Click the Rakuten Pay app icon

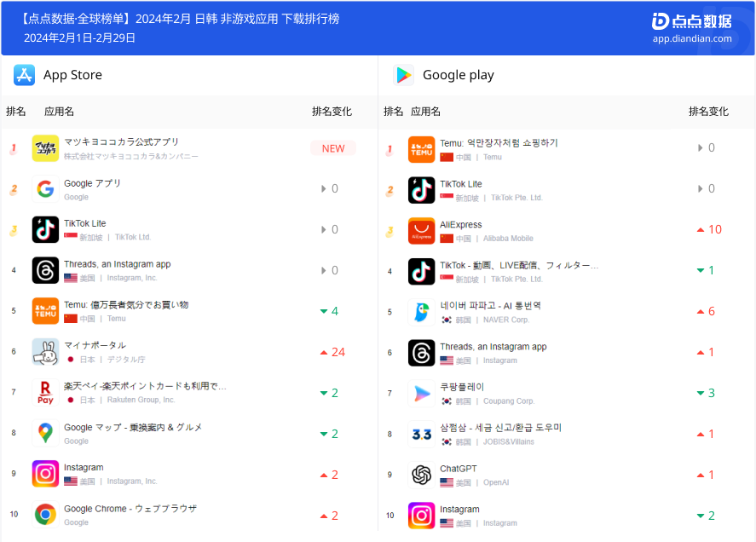coord(45,393)
